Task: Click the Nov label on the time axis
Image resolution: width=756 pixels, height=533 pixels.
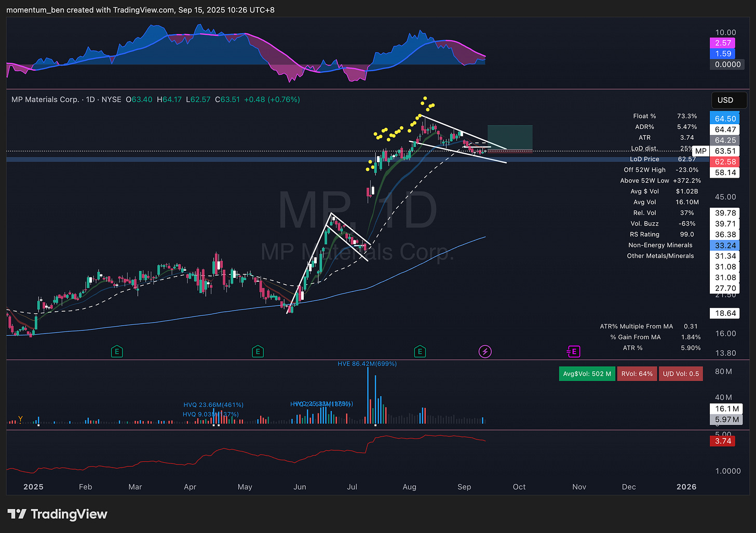Action: pyautogui.click(x=579, y=487)
